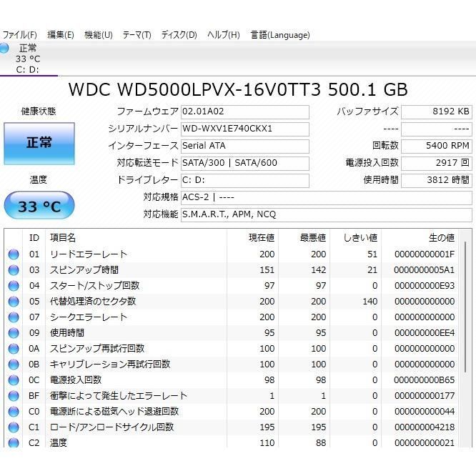Select the 温度 attribute row name
This screenshot has height=476, width=476.
tap(59, 443)
